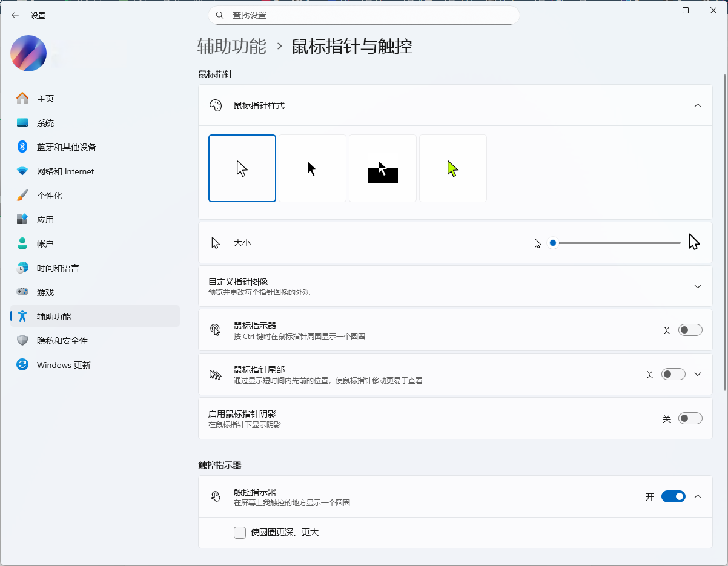The height and width of the screenshot is (566, 728).
Task: Expand the custom pointer image section
Action: (698, 286)
